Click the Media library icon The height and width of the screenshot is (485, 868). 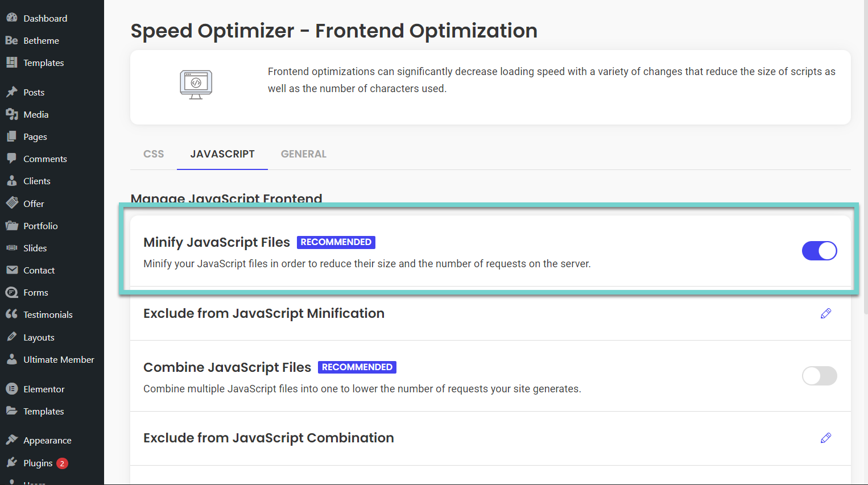[x=11, y=114]
